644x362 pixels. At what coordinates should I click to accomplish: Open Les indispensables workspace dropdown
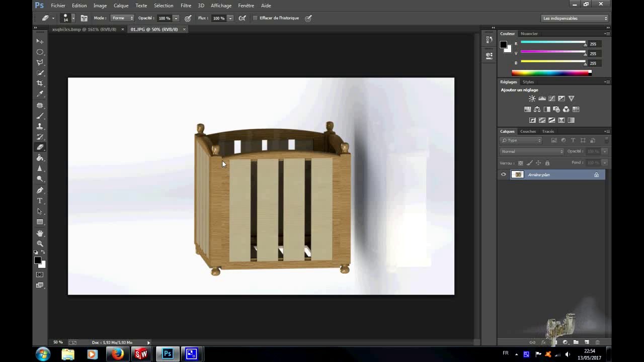pos(575,18)
